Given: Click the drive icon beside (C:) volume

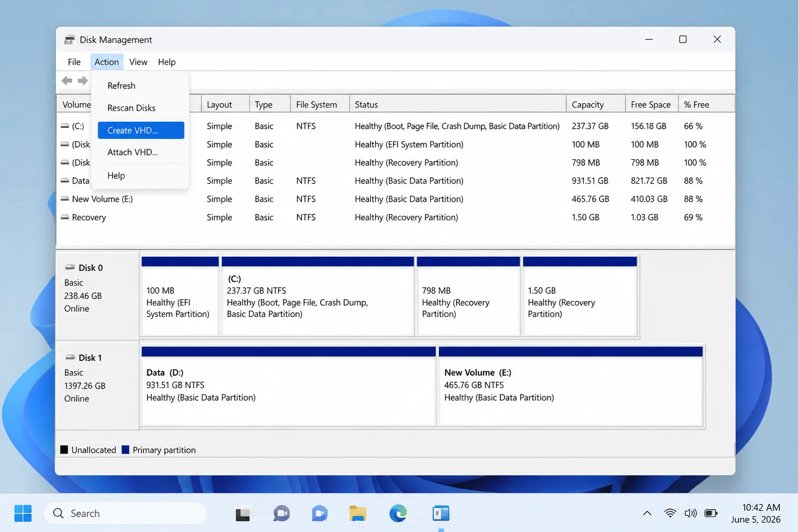Looking at the screenshot, I should [x=65, y=126].
